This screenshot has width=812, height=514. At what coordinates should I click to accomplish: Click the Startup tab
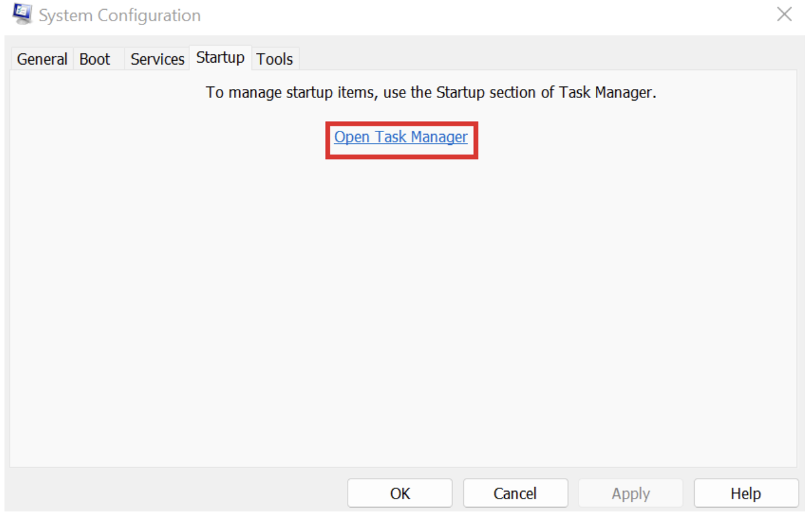pyautogui.click(x=219, y=57)
